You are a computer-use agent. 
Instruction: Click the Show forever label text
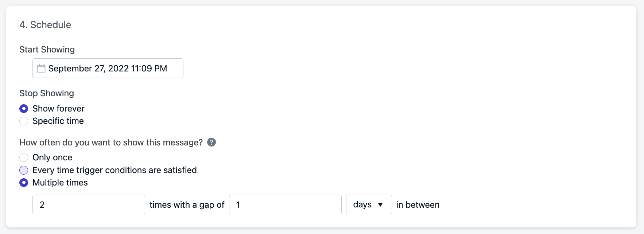click(58, 109)
